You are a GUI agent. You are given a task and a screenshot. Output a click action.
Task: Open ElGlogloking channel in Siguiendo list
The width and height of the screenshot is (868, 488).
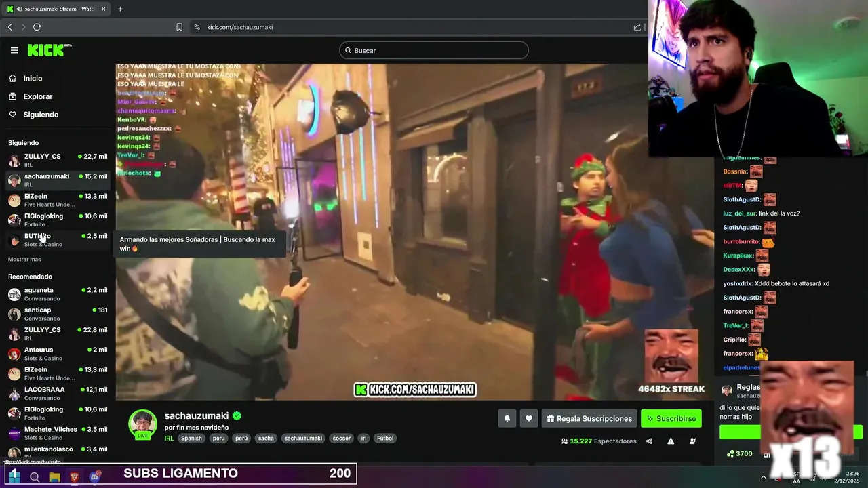[58, 220]
